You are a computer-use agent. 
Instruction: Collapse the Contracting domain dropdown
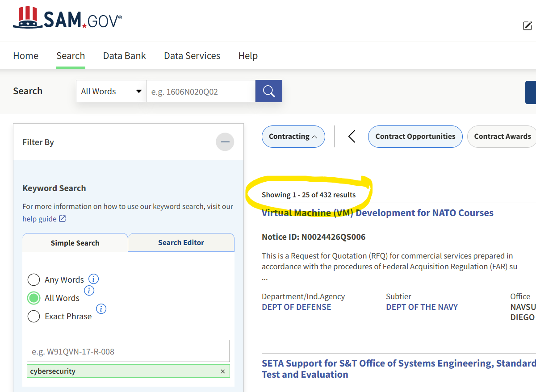(x=293, y=137)
